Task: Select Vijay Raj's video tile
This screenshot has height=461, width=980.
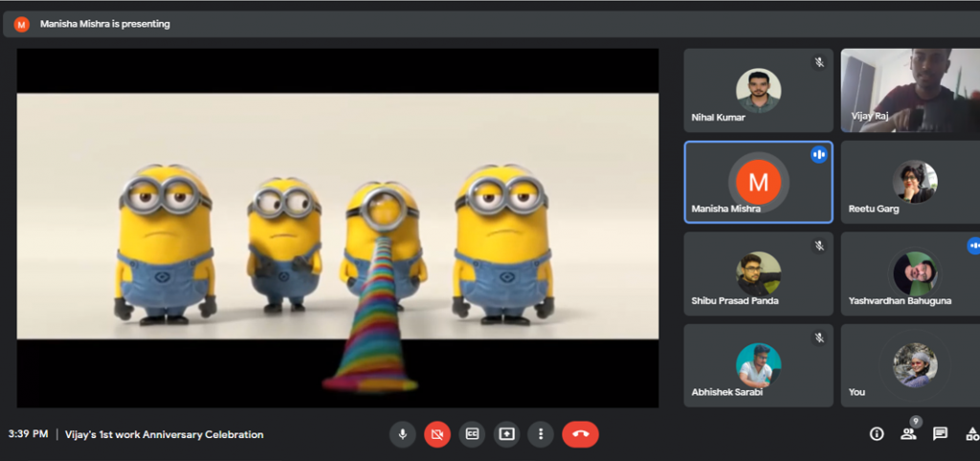Action: click(x=909, y=90)
